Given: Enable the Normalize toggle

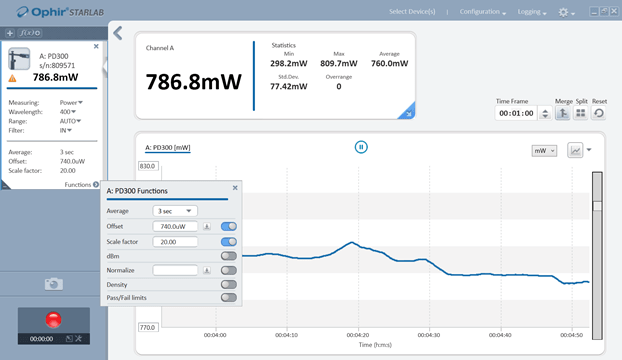Looking at the screenshot, I should [229, 270].
